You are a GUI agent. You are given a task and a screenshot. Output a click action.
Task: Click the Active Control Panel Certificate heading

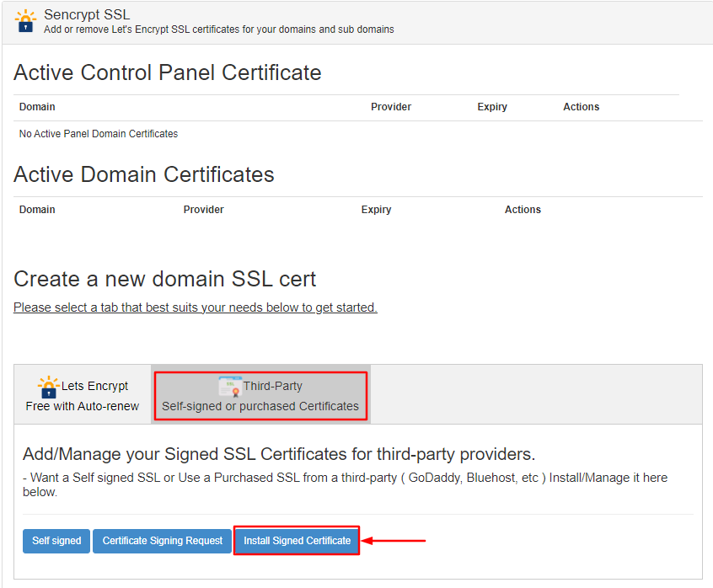click(167, 72)
